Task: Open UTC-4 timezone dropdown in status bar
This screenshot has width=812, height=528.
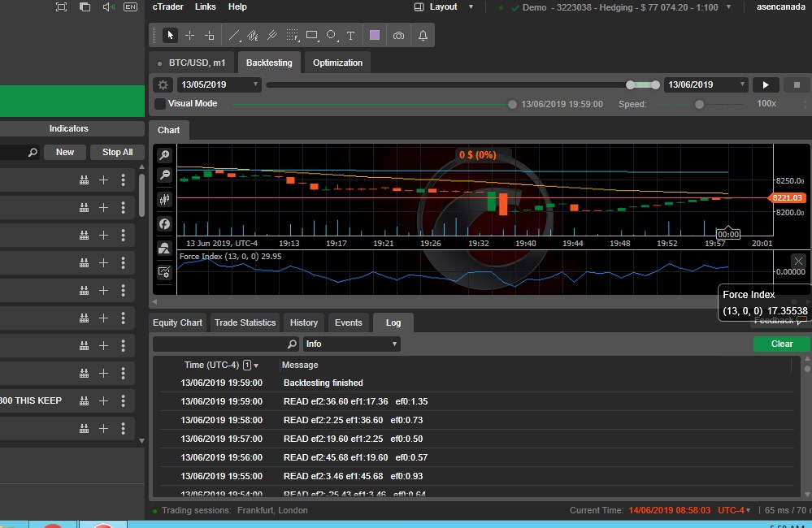Action: [x=734, y=510]
